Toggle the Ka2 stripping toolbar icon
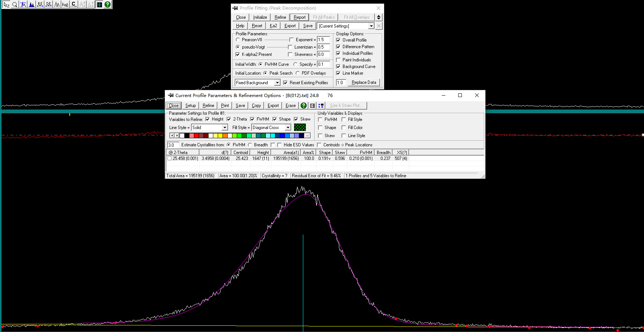The width and height of the screenshot is (644, 332). 65,4
